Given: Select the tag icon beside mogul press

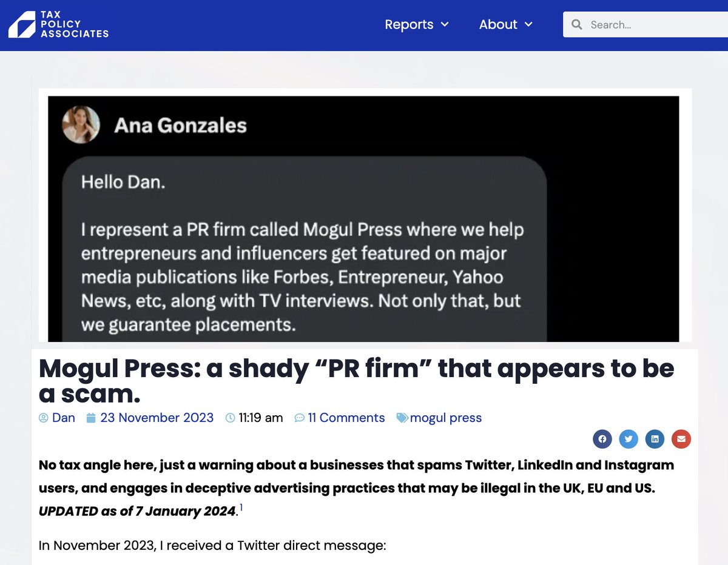Looking at the screenshot, I should (x=402, y=417).
